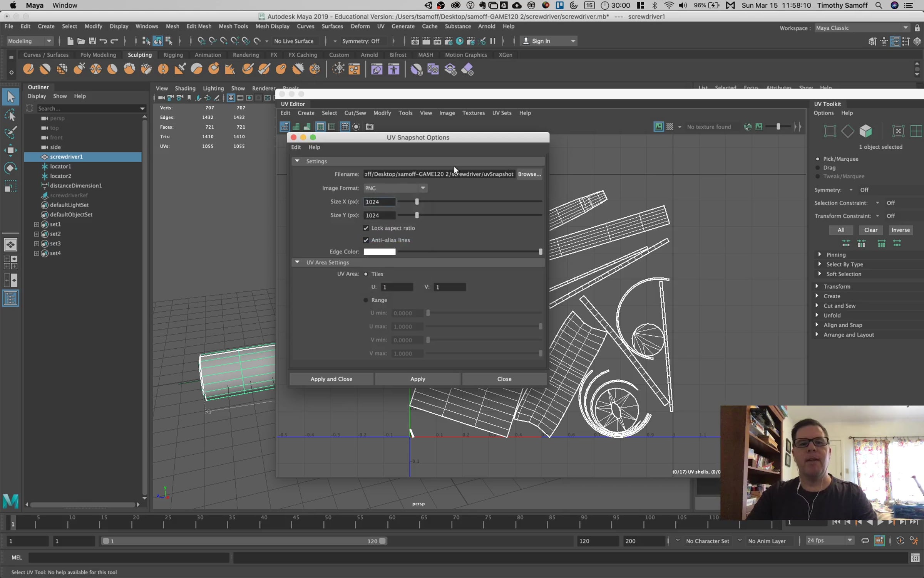
Task: Click the UV snapshot camera icon
Action: coord(369,127)
